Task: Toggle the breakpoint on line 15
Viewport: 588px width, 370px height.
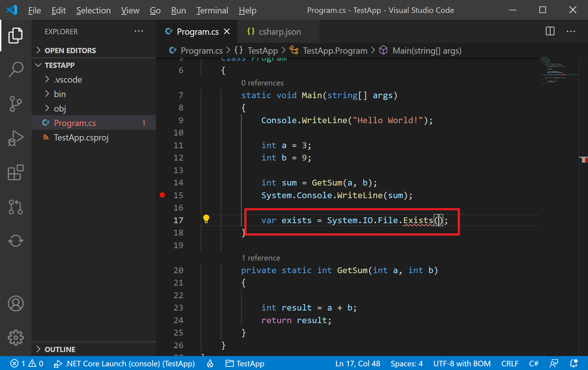Action: tap(162, 195)
